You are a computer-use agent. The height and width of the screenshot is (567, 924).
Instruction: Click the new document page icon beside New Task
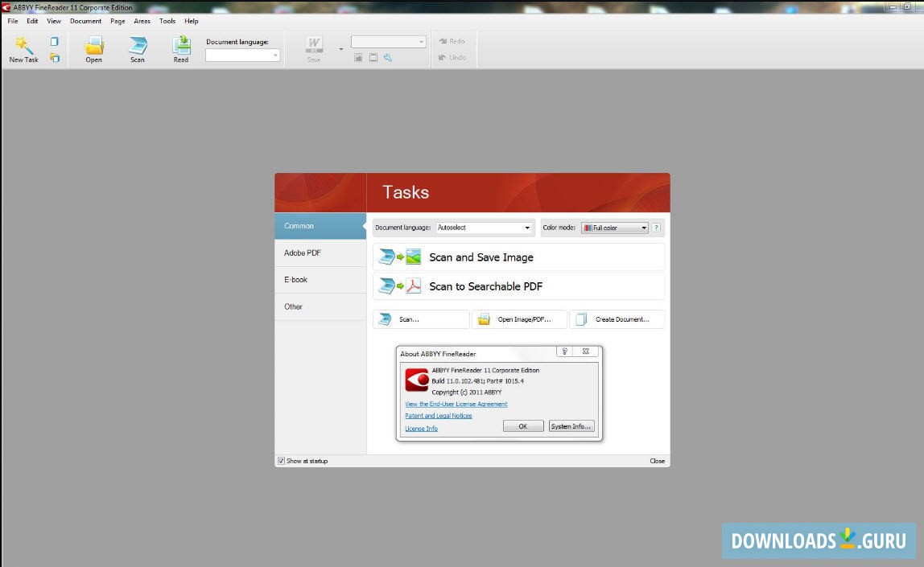54,42
